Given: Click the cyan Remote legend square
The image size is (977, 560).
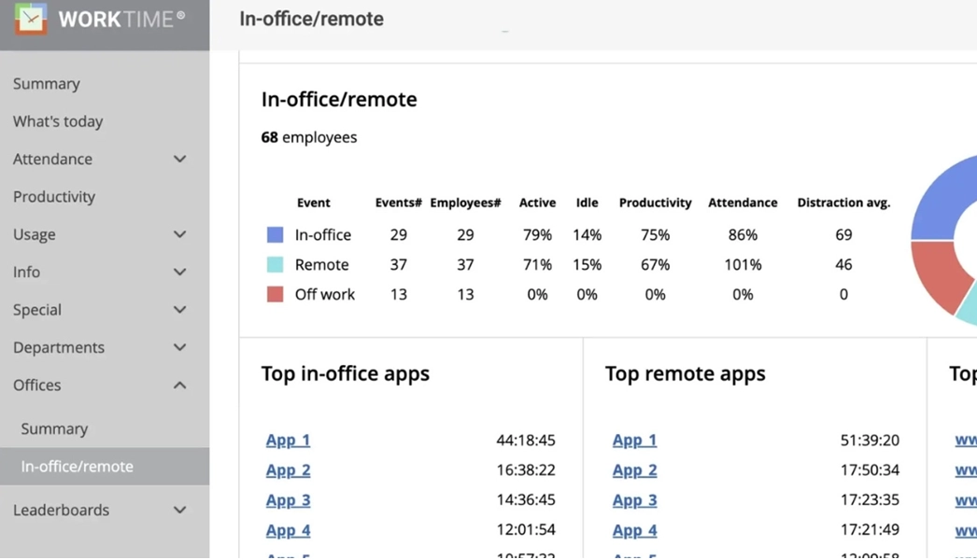Looking at the screenshot, I should coord(275,265).
